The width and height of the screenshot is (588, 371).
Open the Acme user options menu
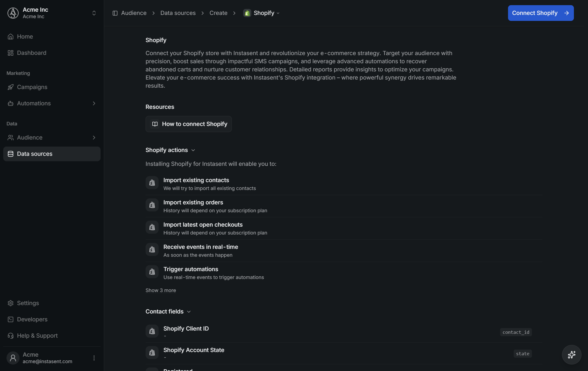pyautogui.click(x=94, y=358)
